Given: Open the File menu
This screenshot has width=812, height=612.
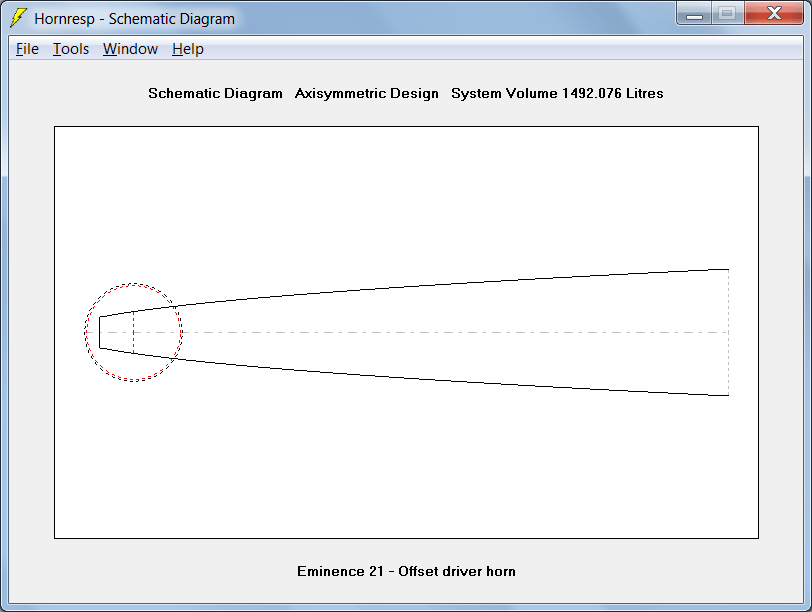Looking at the screenshot, I should pos(27,49).
